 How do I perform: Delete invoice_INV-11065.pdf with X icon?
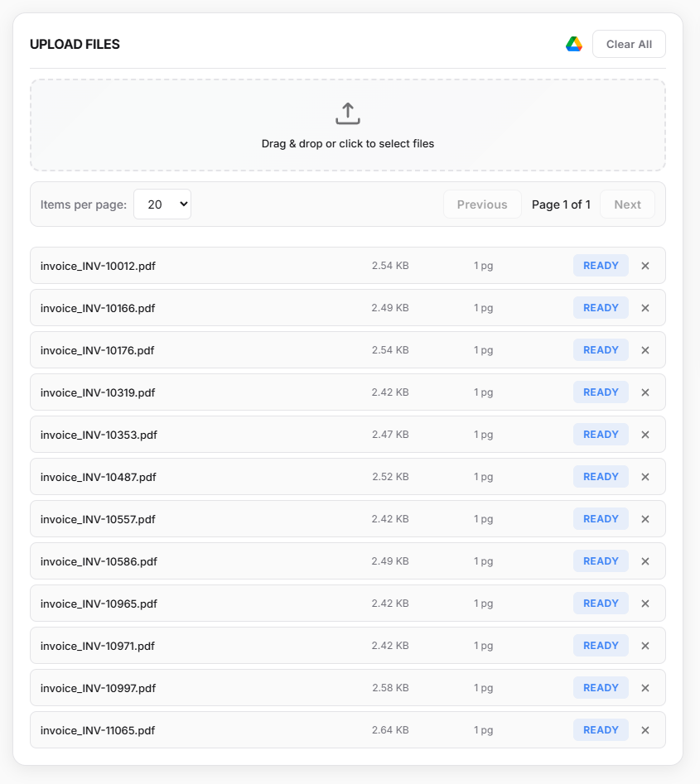645,730
